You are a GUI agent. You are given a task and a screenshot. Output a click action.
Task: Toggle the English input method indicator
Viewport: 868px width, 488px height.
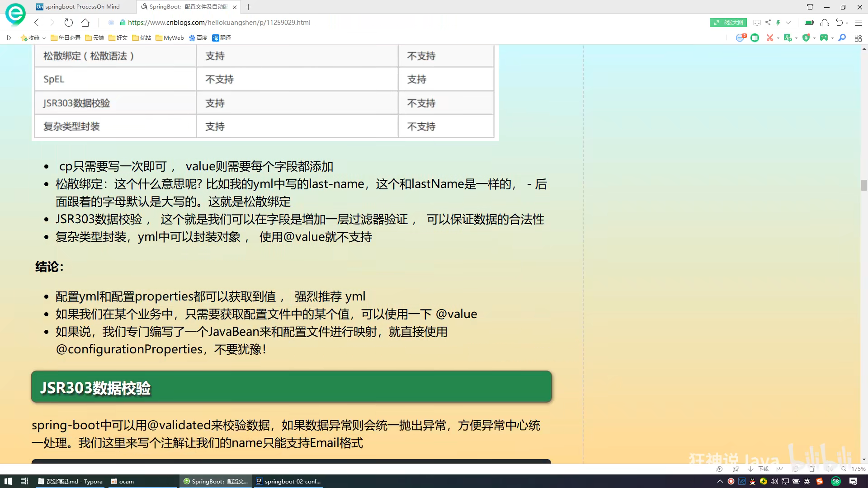pyautogui.click(x=807, y=481)
